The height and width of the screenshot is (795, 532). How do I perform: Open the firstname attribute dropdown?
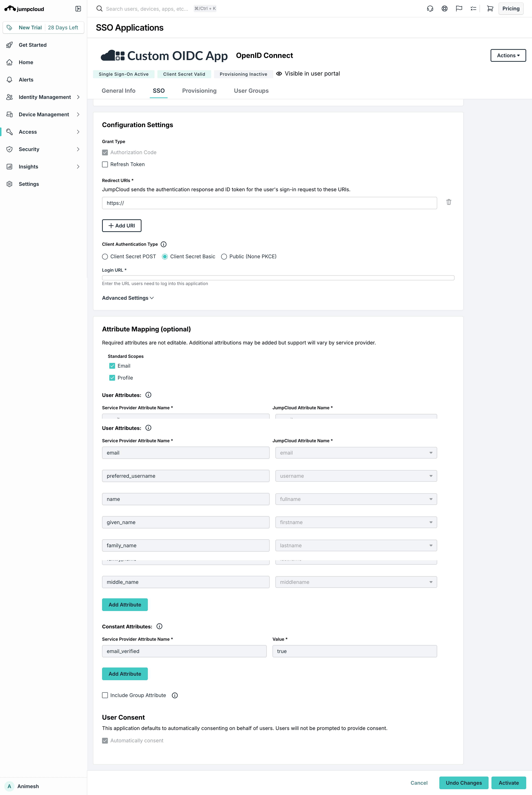356,522
